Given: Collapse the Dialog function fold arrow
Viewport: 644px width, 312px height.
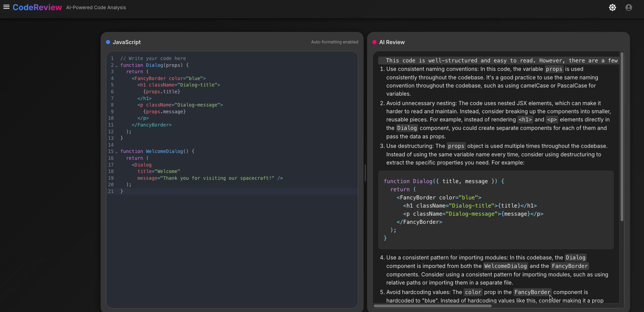Looking at the screenshot, I should pyautogui.click(x=116, y=66).
